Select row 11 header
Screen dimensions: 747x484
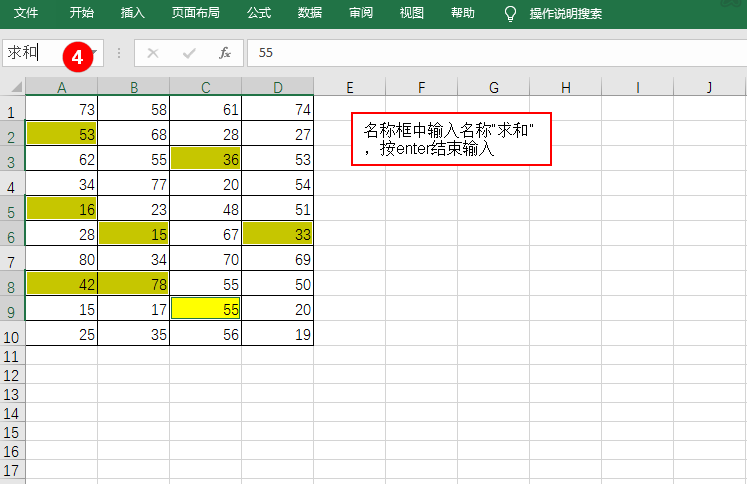[x=11, y=356]
